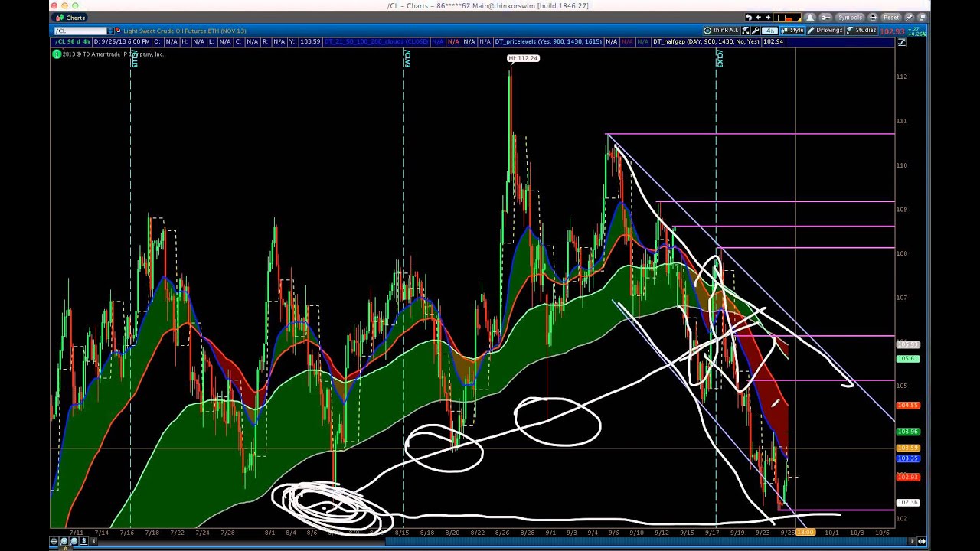Click the horizontal time scrollbar thumb

[x=647, y=541]
